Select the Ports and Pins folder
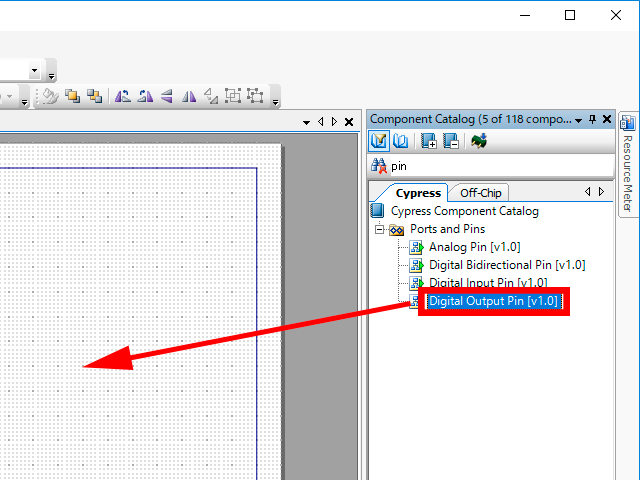Image resolution: width=640 pixels, height=480 pixels. 447,229
